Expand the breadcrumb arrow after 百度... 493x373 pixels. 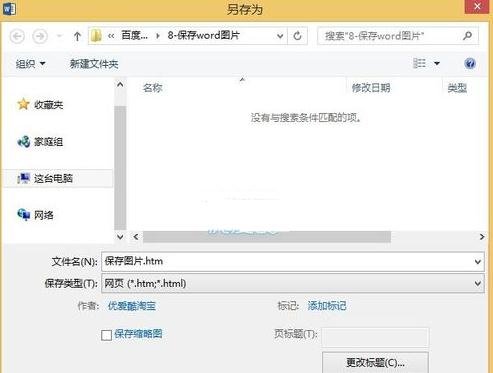point(158,36)
